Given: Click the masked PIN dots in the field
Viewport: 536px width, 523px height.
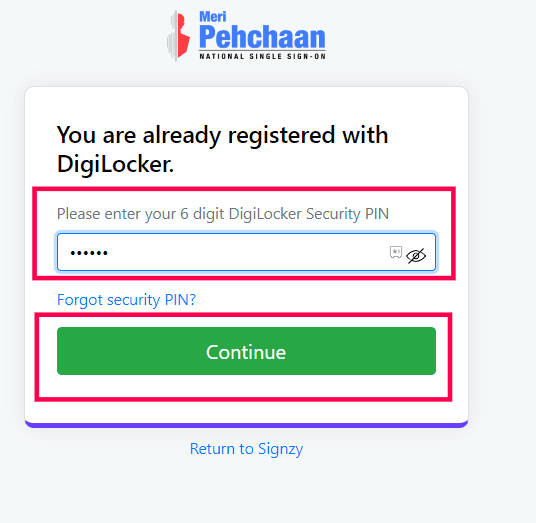Looking at the screenshot, I should (x=89, y=253).
